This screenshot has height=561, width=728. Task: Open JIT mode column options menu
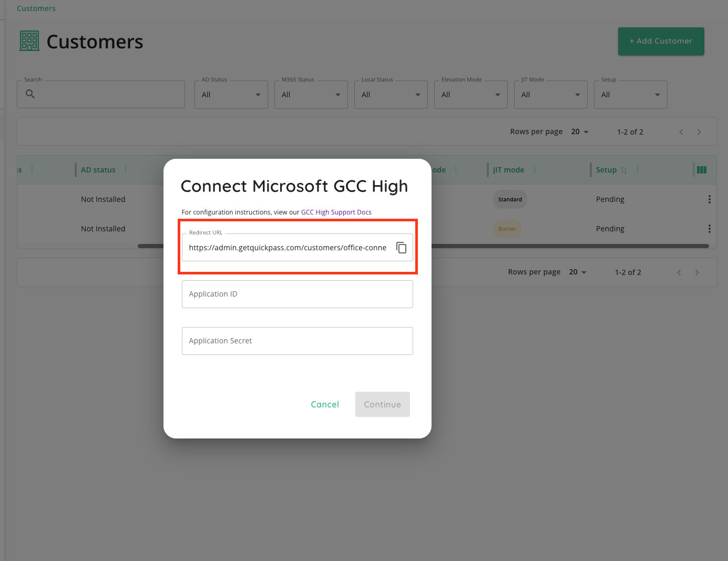(535, 169)
